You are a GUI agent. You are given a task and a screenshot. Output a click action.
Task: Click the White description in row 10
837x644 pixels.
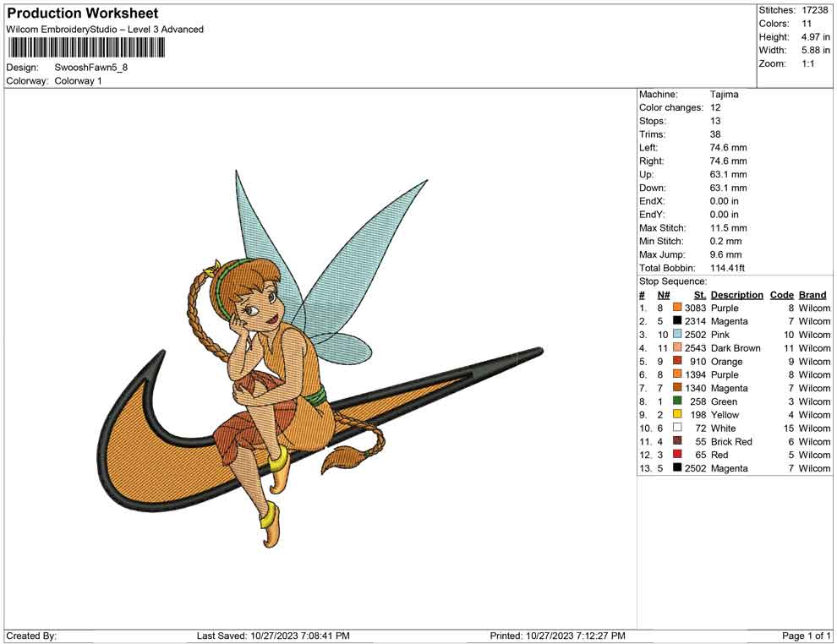724,428
